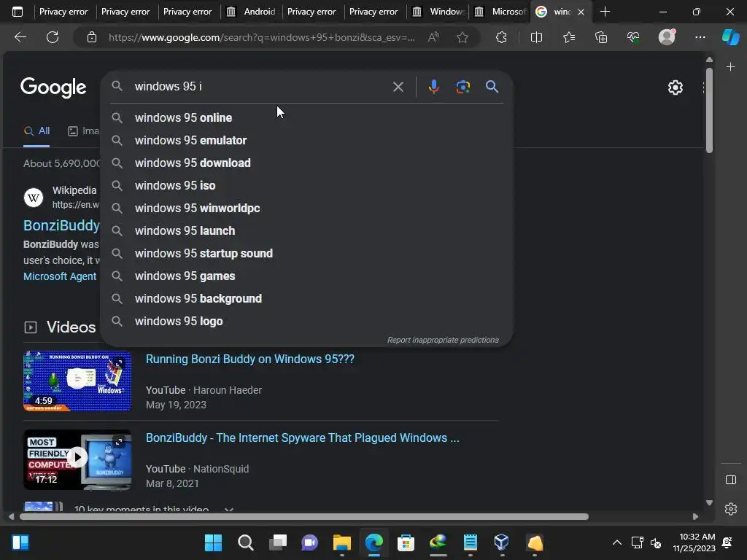Choose suggestion windows 95 logo
Image resolution: width=747 pixels, height=560 pixels.
coord(307,322)
